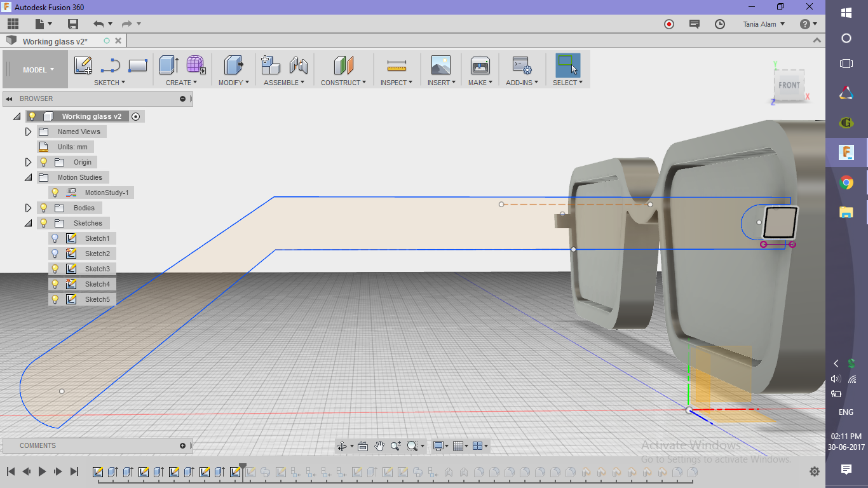Toggle Origin folder visibility bulb
The height and width of the screenshot is (488, 868).
tap(44, 162)
